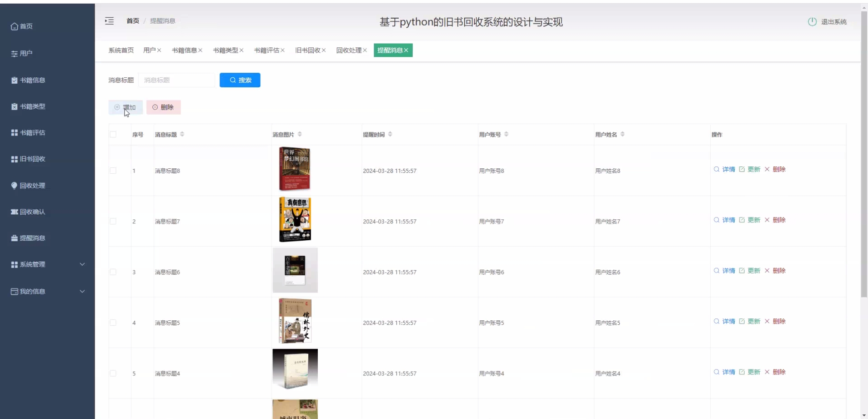Select the checkbox for row 消息标题6
Screen dimensions: 868x419
pyautogui.click(x=113, y=272)
